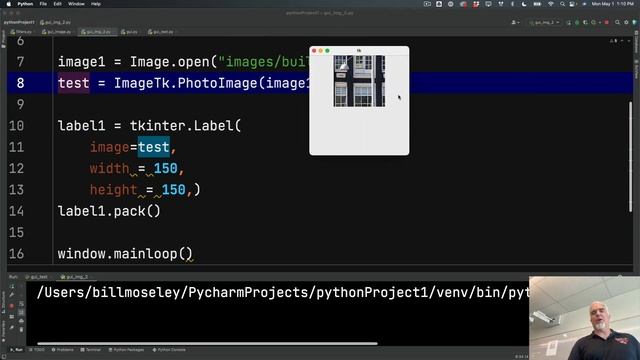Click pythonProject1 breadcrumb in navigation bar
This screenshot has width=640, height=360.
pyautogui.click(x=19, y=22)
